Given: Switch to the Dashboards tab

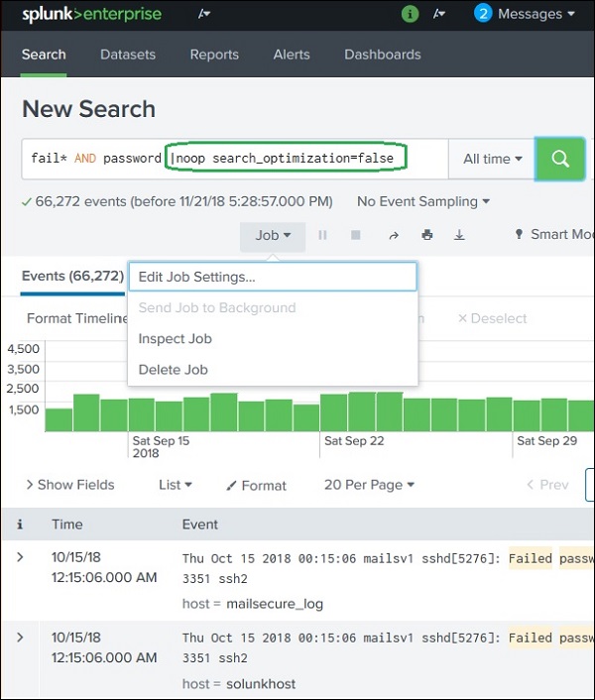Looking at the screenshot, I should point(382,55).
